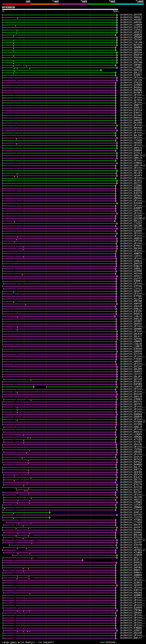The height and width of the screenshot is (644, 146).
Task: Select label UniRef100_Q015J9
Action: click(131, 457)
